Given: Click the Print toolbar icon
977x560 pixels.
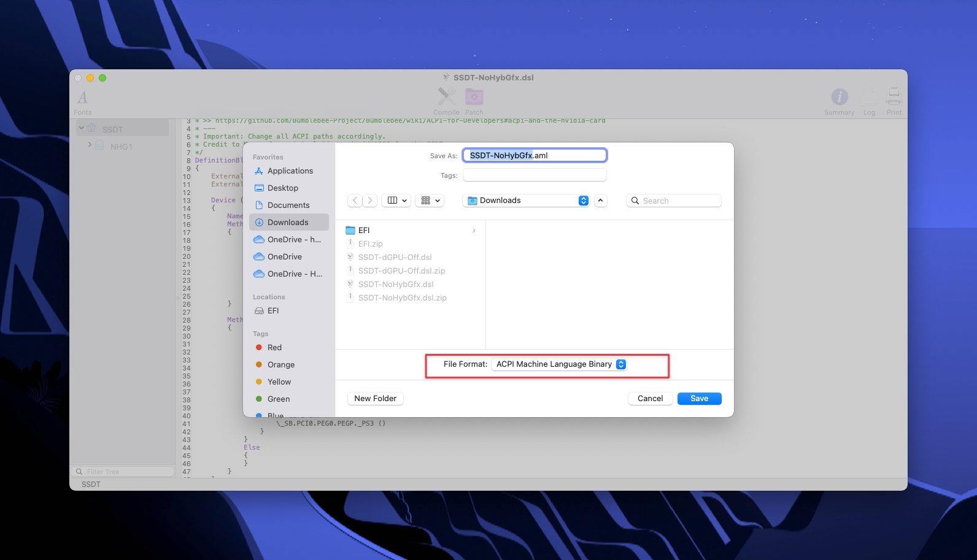Looking at the screenshot, I should coord(894,97).
